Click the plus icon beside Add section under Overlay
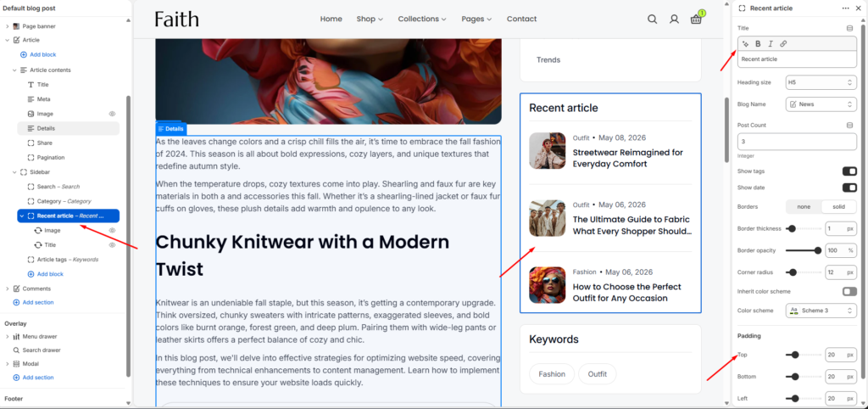The height and width of the screenshot is (409, 868). tap(16, 378)
